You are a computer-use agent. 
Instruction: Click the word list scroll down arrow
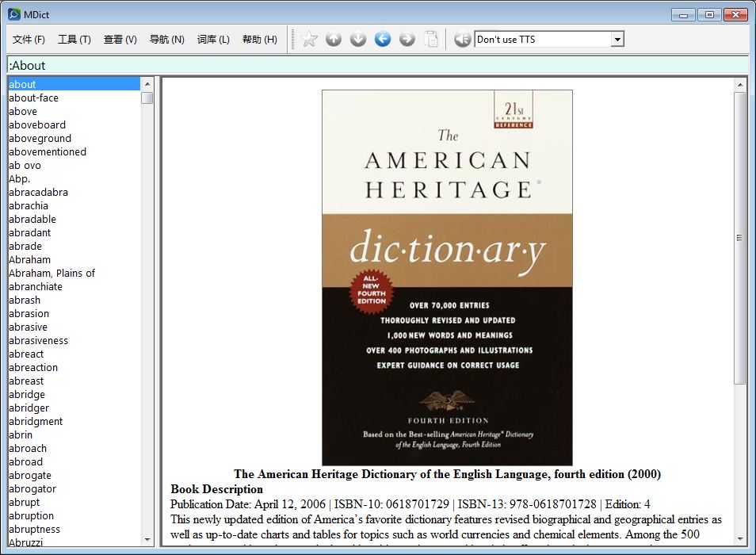[147, 539]
